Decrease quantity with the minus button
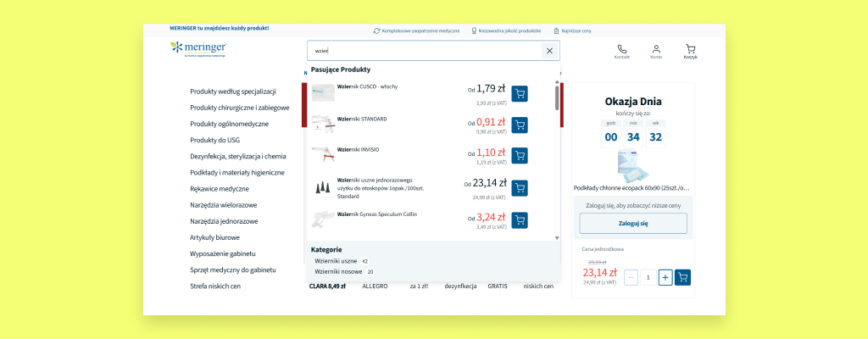The height and width of the screenshot is (339, 868). click(x=631, y=277)
